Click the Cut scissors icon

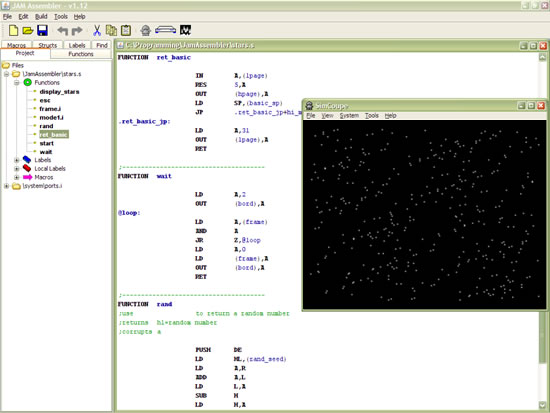coord(97,31)
